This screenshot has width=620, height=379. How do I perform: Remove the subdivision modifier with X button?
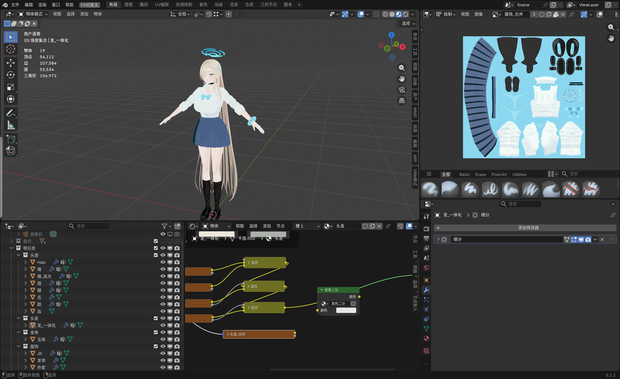click(602, 239)
